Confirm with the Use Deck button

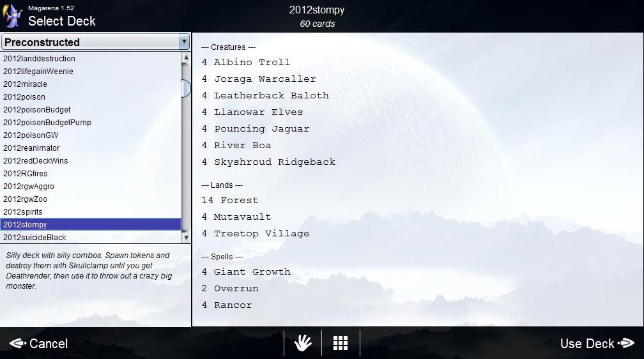pyautogui.click(x=587, y=344)
